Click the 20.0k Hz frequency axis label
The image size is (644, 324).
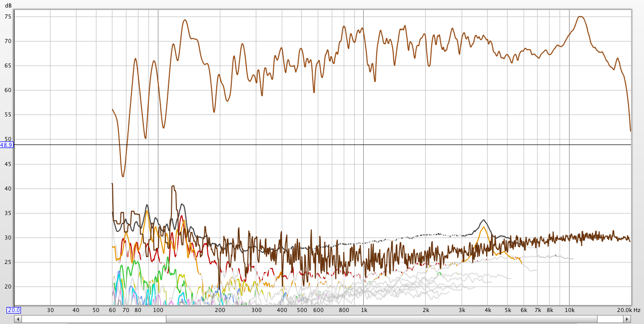tap(629, 310)
